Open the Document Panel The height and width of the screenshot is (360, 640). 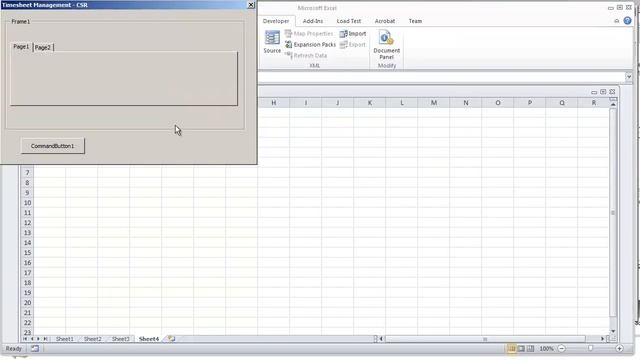tap(386, 45)
